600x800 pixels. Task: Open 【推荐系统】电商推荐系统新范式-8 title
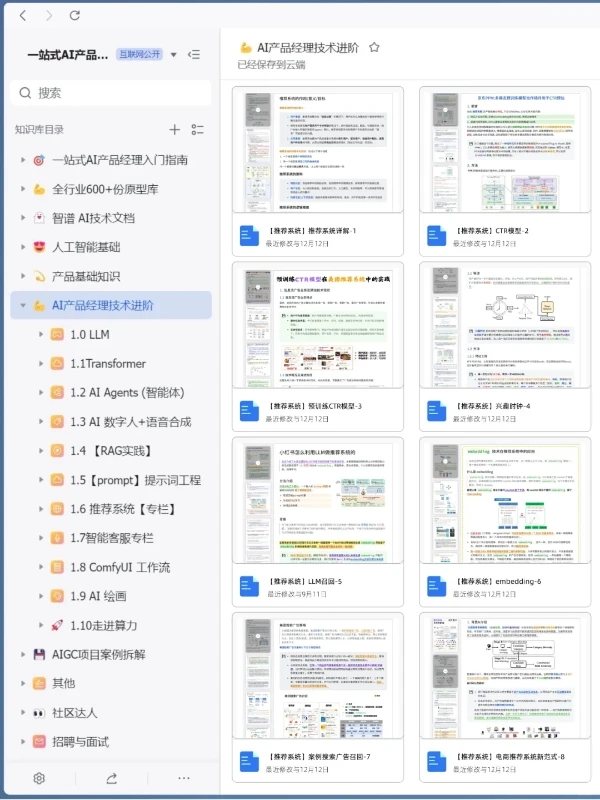click(510, 757)
